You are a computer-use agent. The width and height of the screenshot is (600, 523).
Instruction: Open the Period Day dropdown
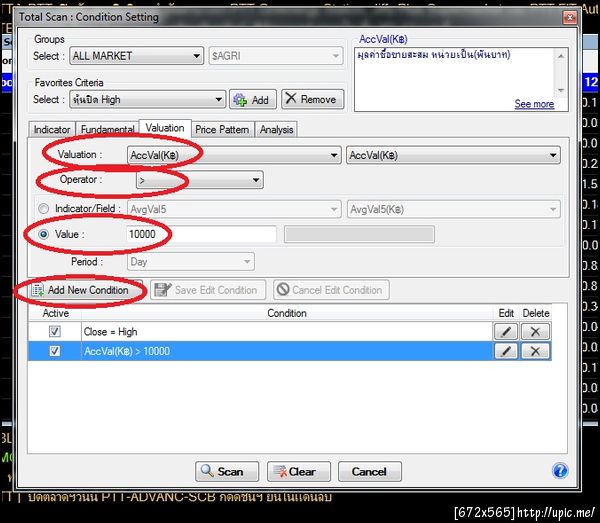tap(191, 262)
